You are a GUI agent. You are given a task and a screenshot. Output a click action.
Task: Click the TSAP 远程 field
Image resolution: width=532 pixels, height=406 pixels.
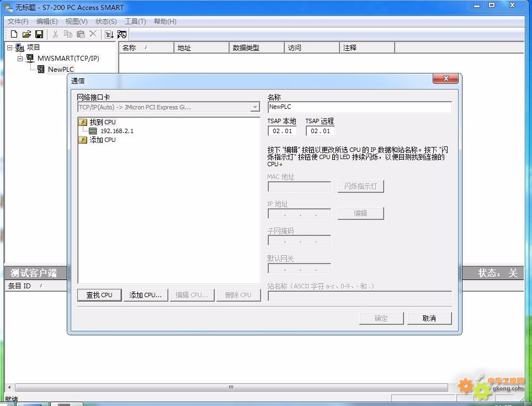(320, 131)
